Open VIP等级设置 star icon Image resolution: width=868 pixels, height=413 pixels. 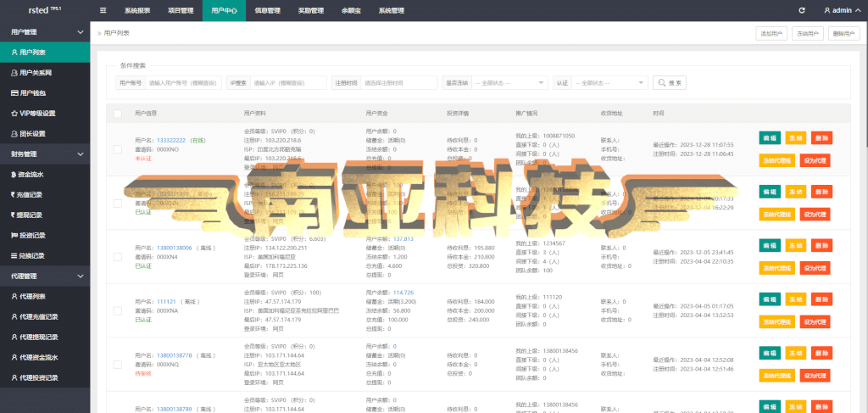tap(14, 114)
